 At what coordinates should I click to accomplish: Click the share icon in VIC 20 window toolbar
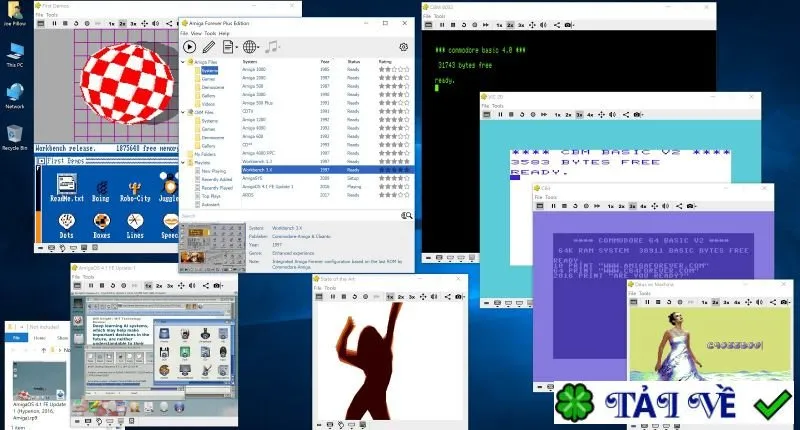click(x=626, y=115)
